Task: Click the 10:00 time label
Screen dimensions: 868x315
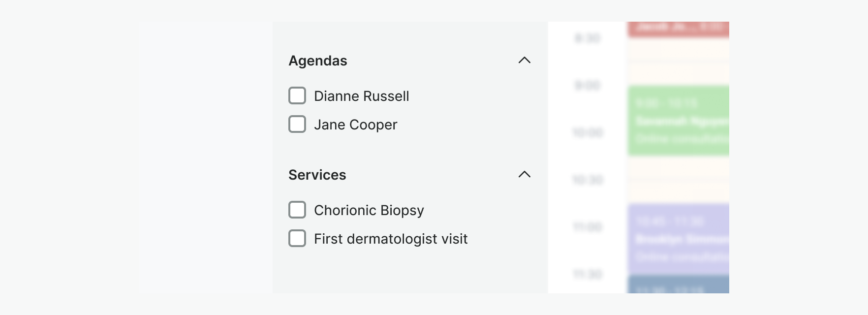Action: [x=588, y=132]
